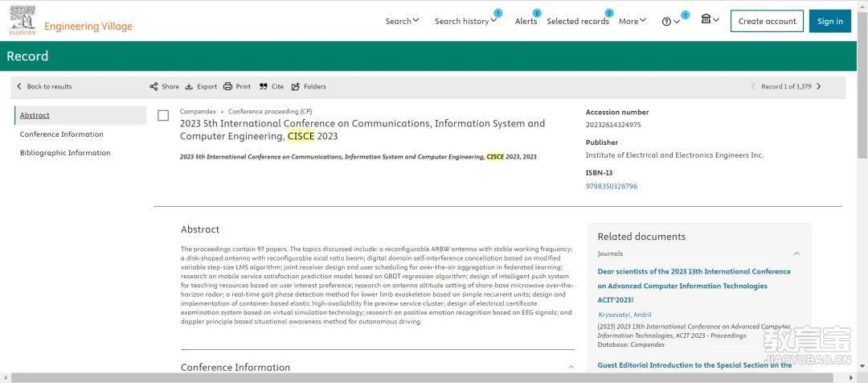The width and height of the screenshot is (868, 383).
Task: Click author Krysovatyi, Andrii
Action: (x=625, y=315)
